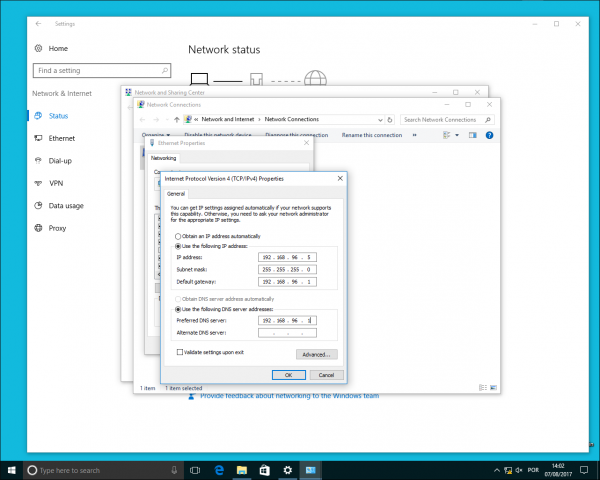Image resolution: width=600 pixels, height=480 pixels.
Task: Select VPN in Settings sidebar
Action: [x=56, y=183]
